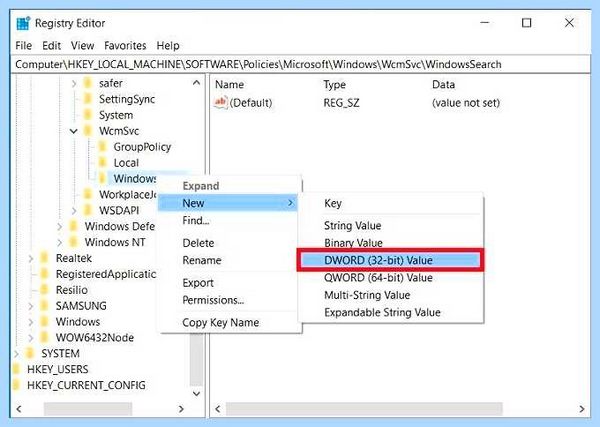600x427 pixels.
Task: Click the WSDAPI folder icon
Action: tap(88, 210)
